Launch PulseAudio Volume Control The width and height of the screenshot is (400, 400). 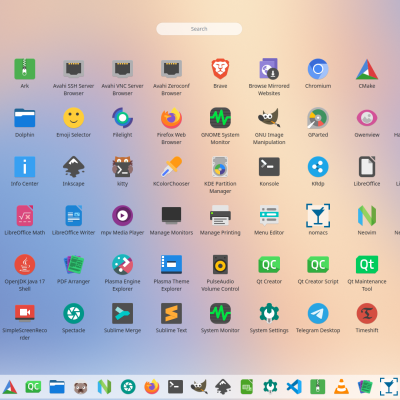tap(220, 265)
